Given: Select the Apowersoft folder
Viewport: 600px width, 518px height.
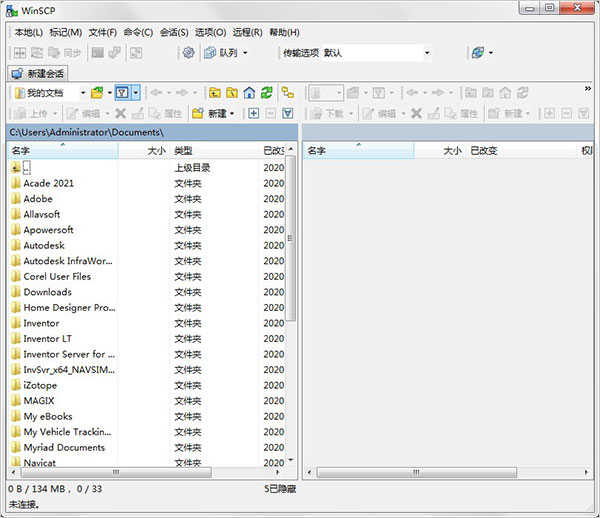Looking at the screenshot, I should click(146, 230).
